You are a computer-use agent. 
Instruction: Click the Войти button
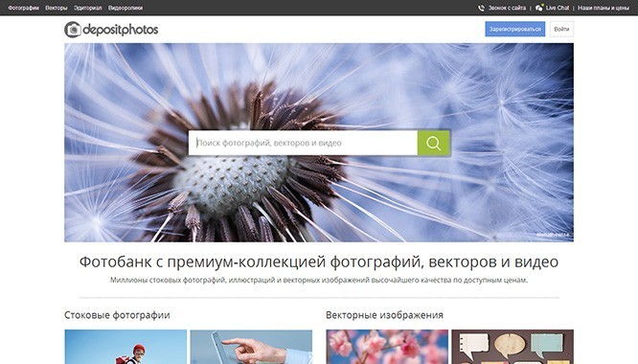pos(561,29)
